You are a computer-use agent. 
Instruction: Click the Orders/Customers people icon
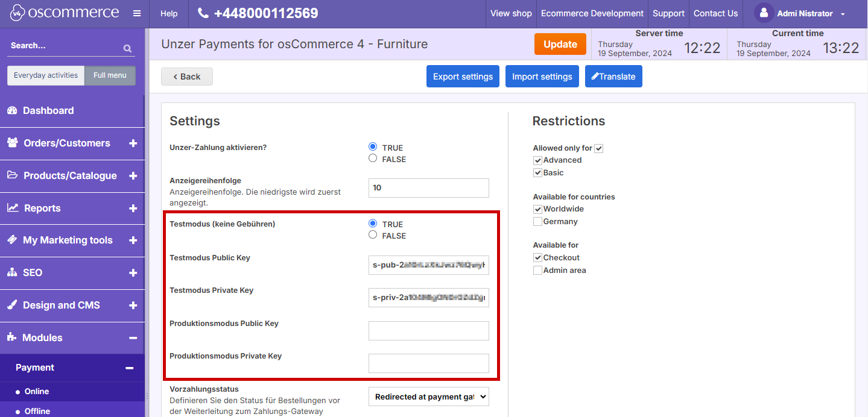click(13, 143)
